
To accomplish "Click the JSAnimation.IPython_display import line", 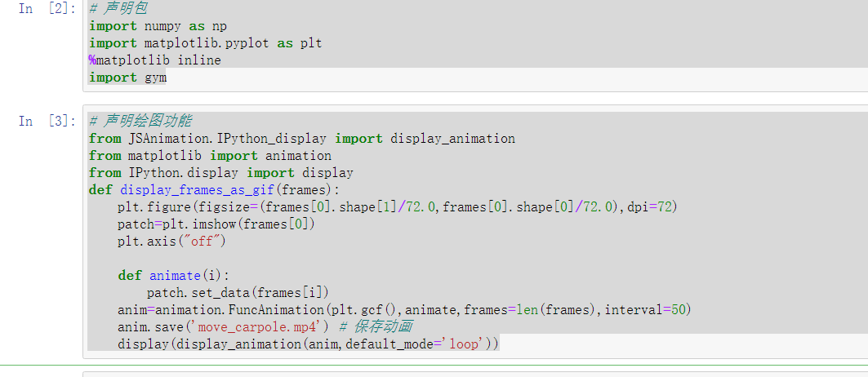I will coord(301,139).
